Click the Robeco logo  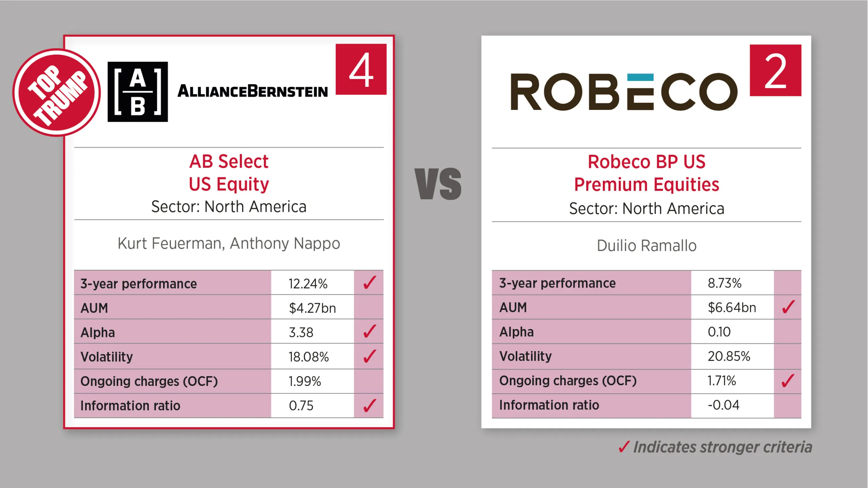[x=624, y=92]
